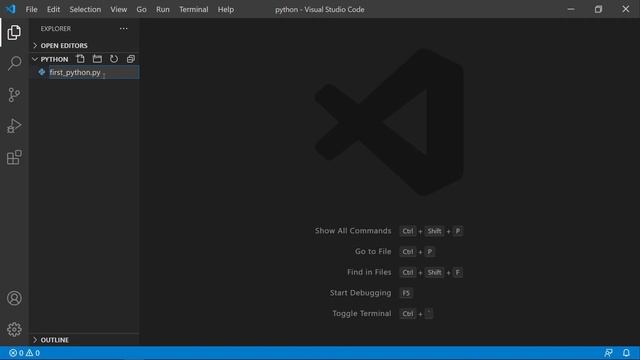Image resolution: width=640 pixels, height=360 pixels.
Task: Collapse all folders in Explorer
Action: [x=131, y=59]
